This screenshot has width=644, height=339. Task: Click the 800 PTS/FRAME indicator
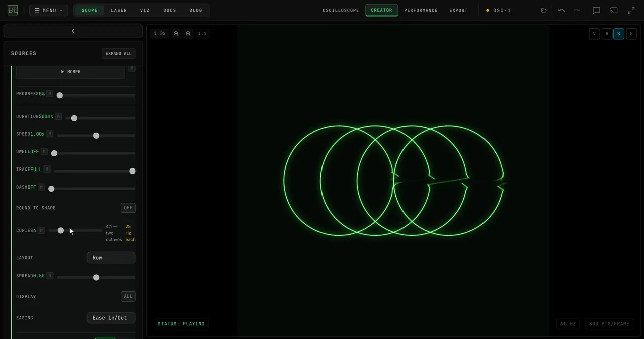(609, 324)
